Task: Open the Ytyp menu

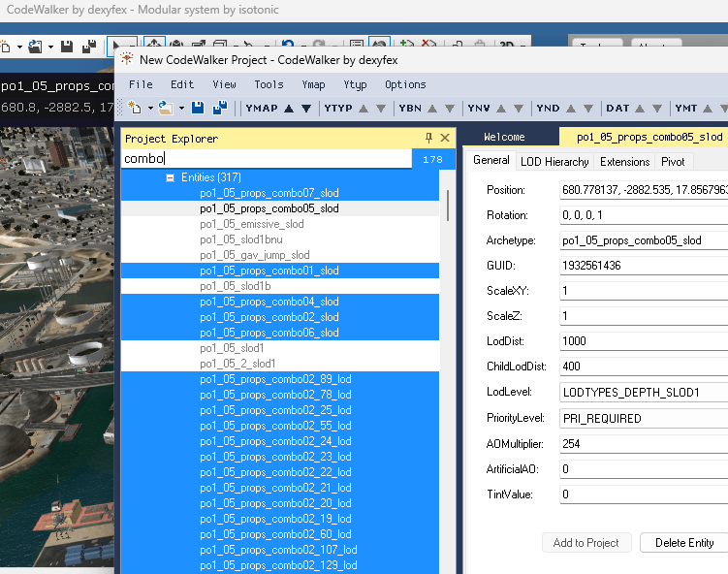Action: point(355,84)
